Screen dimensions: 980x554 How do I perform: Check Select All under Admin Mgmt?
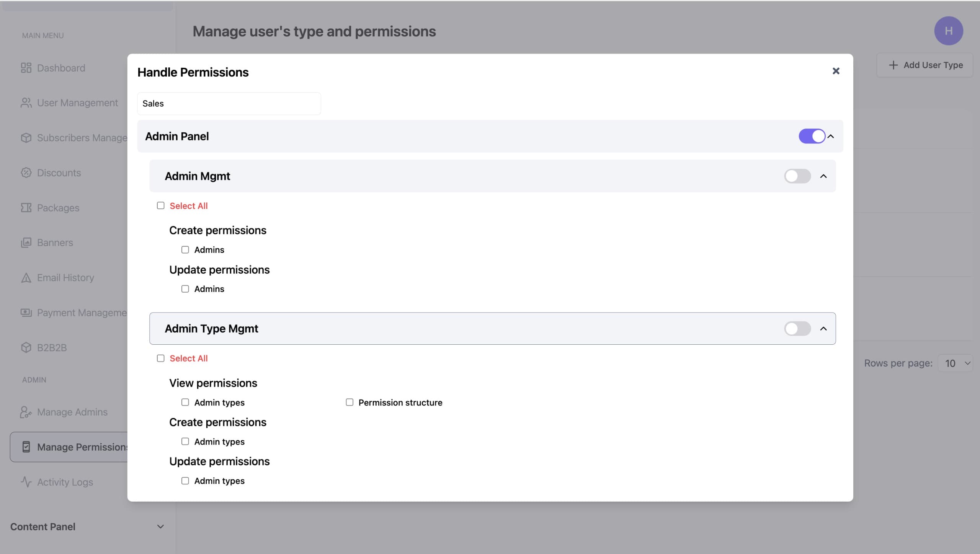point(160,205)
